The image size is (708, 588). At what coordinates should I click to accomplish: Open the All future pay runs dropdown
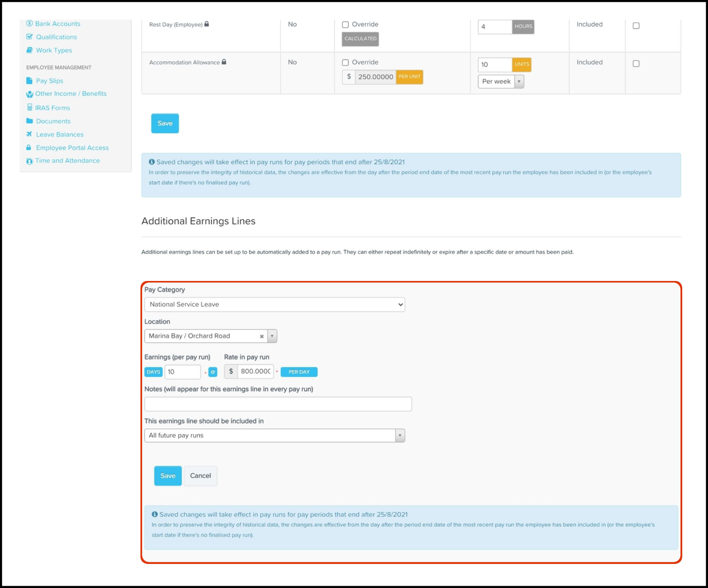pyautogui.click(x=274, y=436)
